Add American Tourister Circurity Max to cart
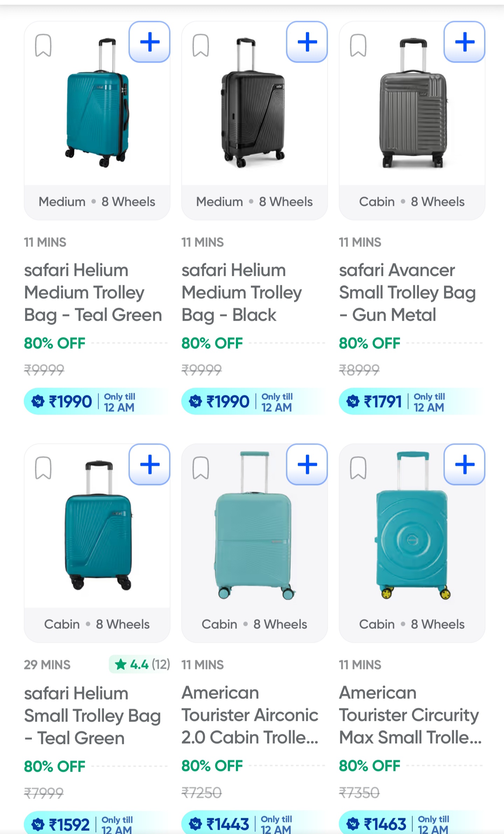The height and width of the screenshot is (834, 504). point(464,465)
